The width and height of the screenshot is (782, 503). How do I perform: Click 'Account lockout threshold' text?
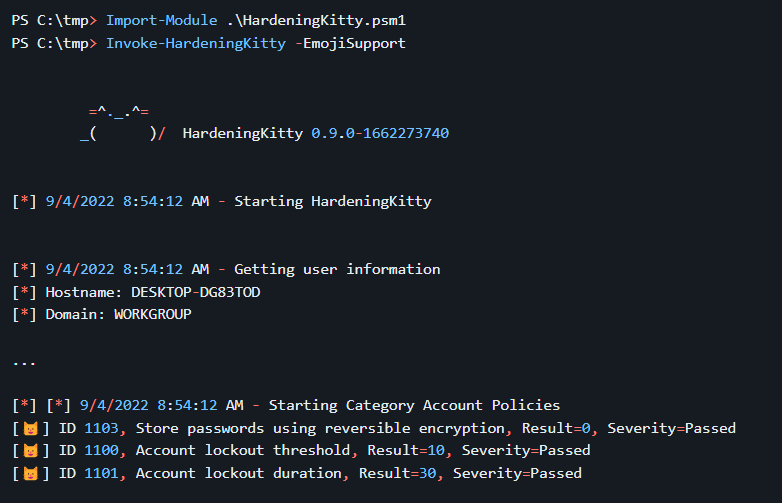click(x=243, y=451)
